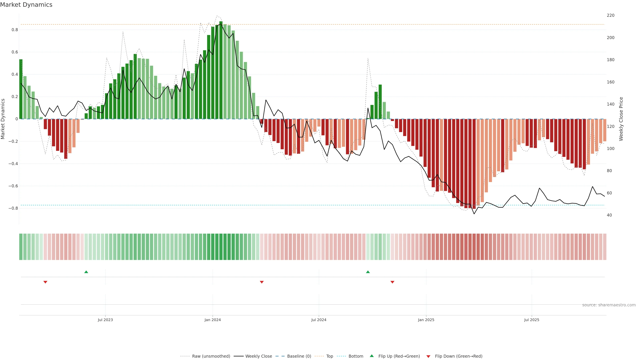Click the Jan 2024 x-axis label
644x362 pixels.
point(212,320)
